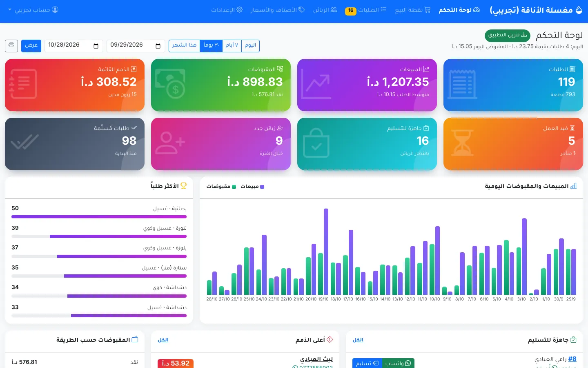Open the الكل link in جاهزة للتسليم panel

tap(358, 340)
